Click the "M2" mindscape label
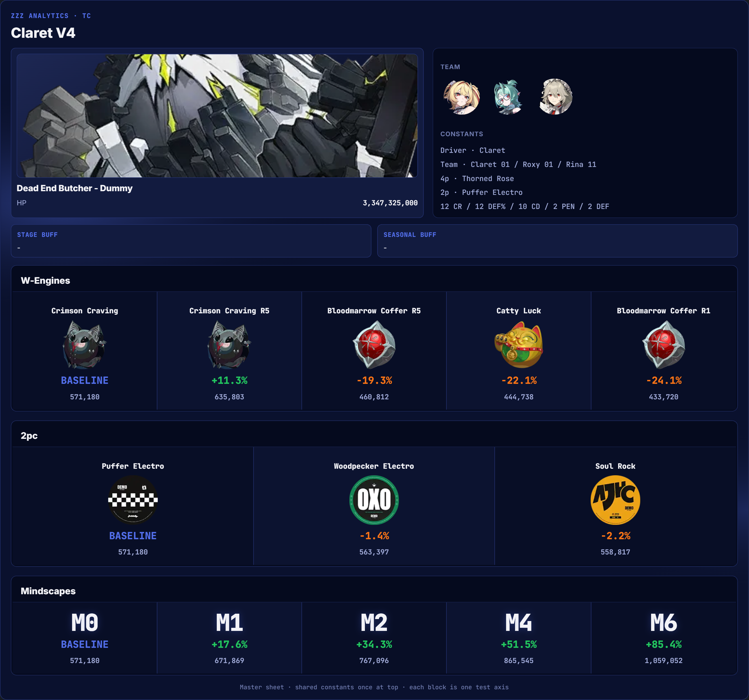 (x=374, y=623)
